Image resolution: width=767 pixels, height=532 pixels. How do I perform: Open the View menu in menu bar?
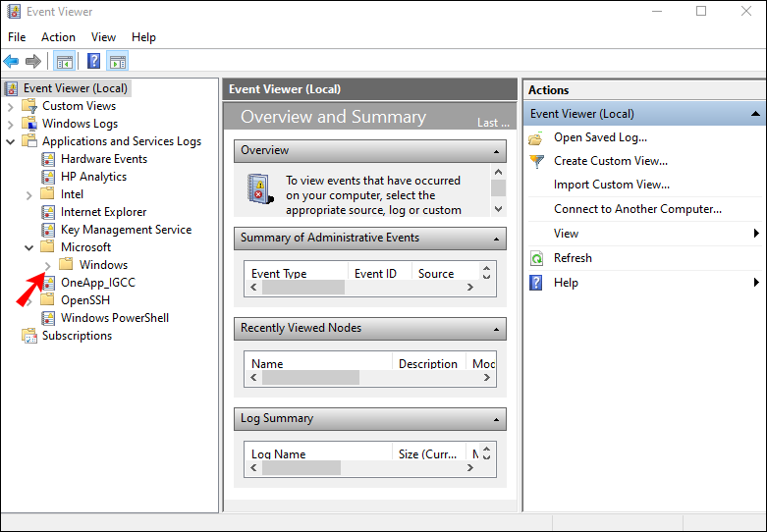tap(103, 37)
